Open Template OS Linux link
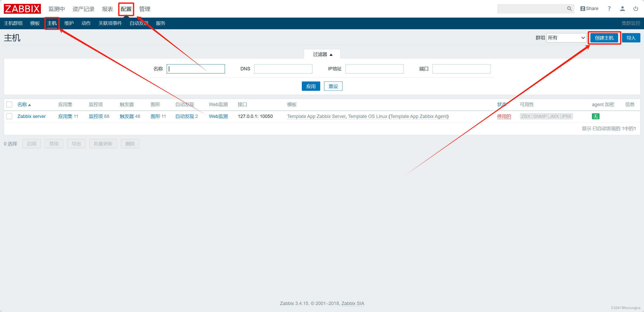 click(368, 116)
